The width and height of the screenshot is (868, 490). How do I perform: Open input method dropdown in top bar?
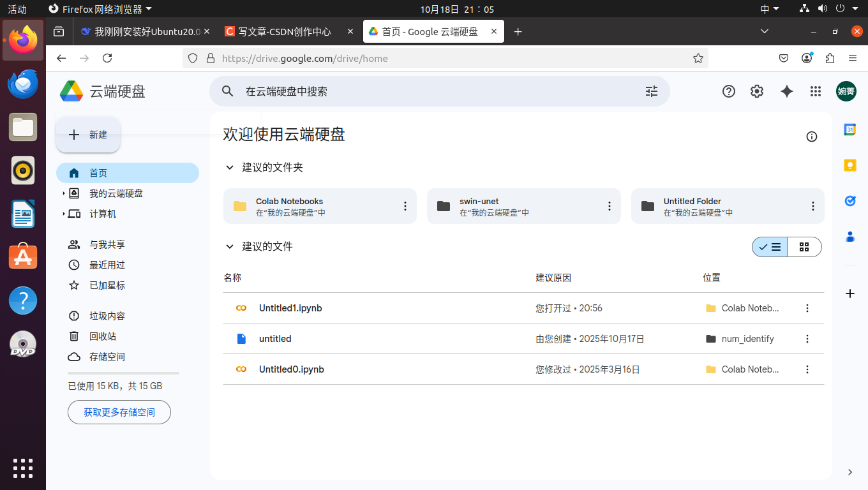770,9
